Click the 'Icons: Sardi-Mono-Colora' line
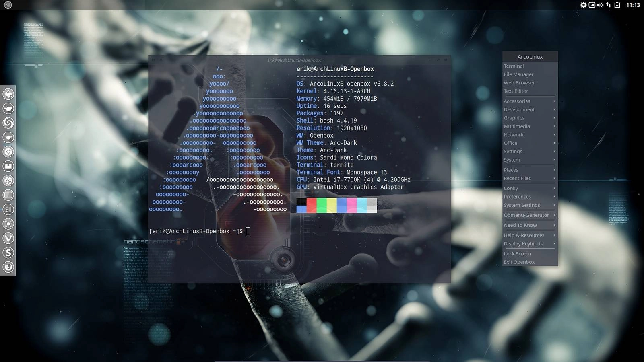Viewport: 644px width, 362px height. [x=337, y=158]
